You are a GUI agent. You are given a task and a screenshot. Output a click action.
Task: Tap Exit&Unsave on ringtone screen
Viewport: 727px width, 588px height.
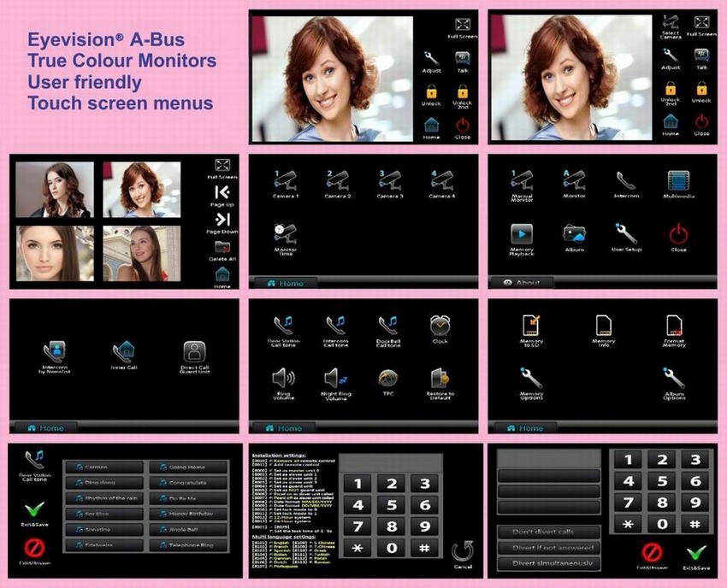34,548
